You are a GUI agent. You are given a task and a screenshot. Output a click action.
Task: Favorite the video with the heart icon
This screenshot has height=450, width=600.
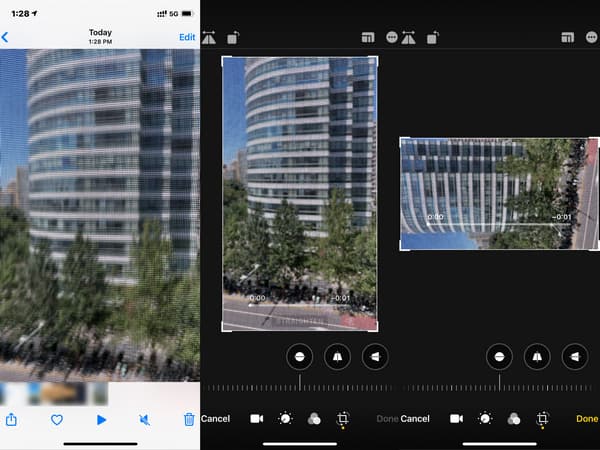57,420
